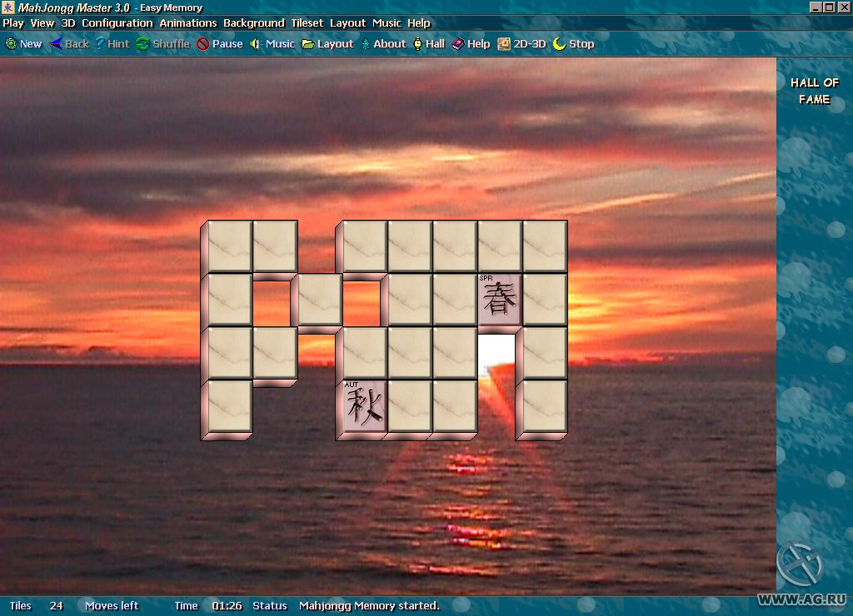The width and height of the screenshot is (853, 616).
Task: Start a new game with New icon
Action: tap(11, 44)
